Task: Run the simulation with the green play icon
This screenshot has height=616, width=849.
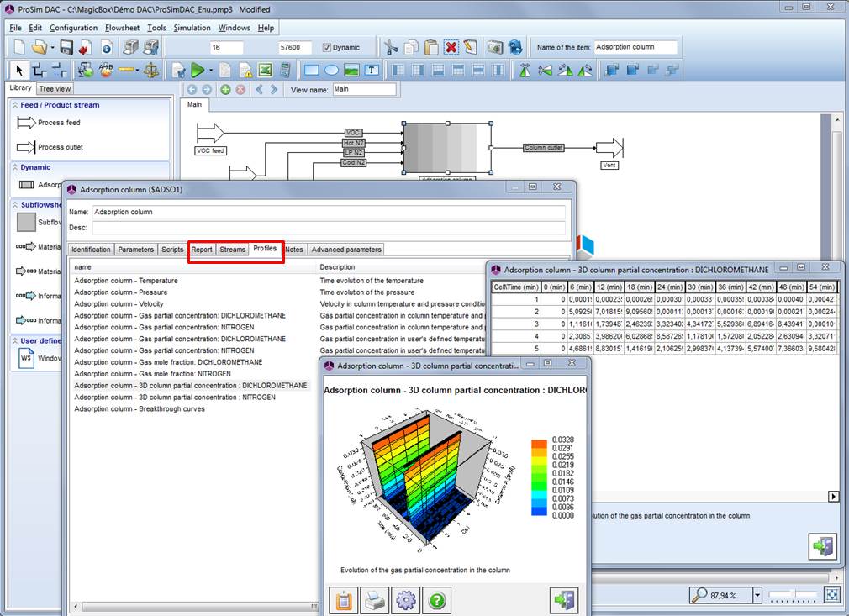Action: click(x=198, y=71)
